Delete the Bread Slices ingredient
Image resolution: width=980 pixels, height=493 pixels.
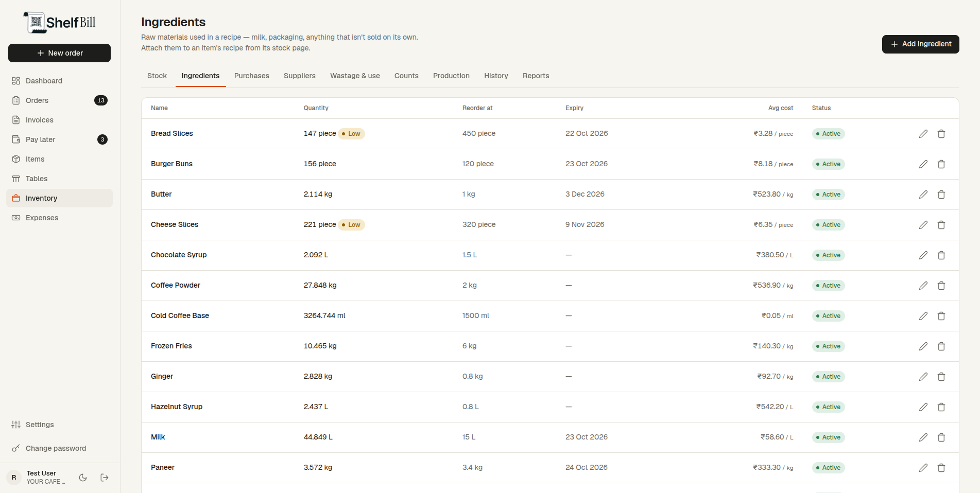coord(941,134)
